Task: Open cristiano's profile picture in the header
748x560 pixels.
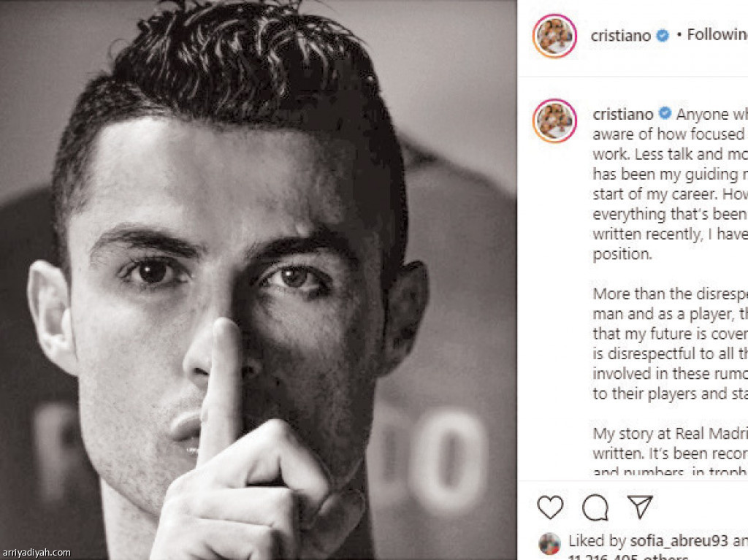Action: click(554, 36)
